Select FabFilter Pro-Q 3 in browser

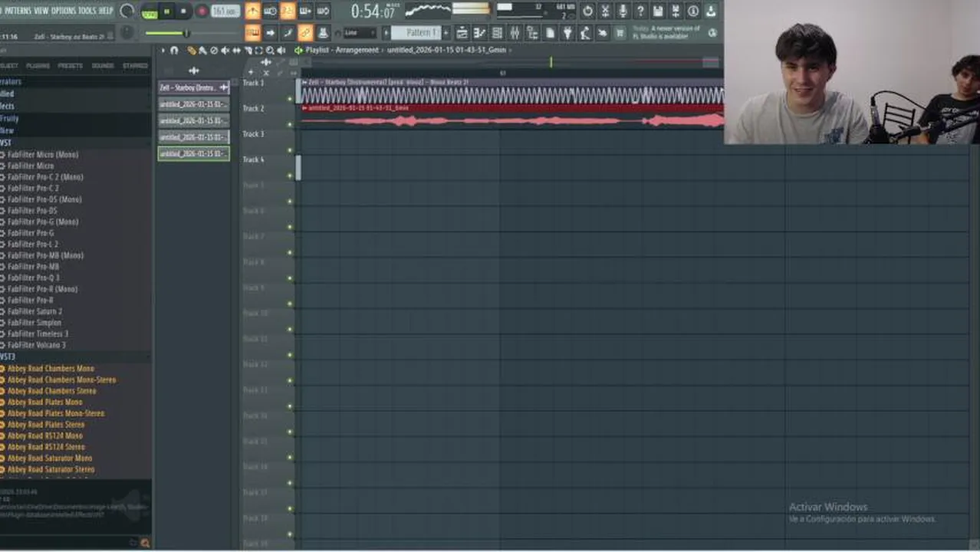pos(33,278)
